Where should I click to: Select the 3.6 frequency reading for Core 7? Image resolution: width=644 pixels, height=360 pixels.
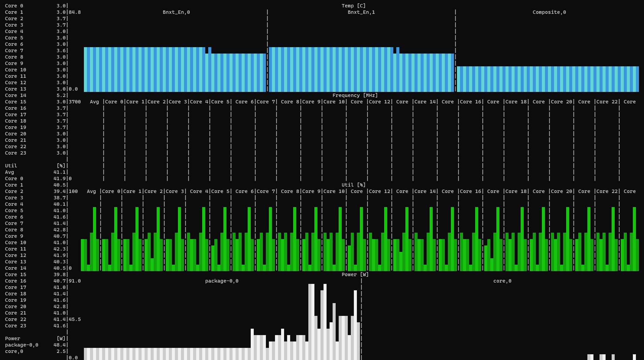[61, 51]
